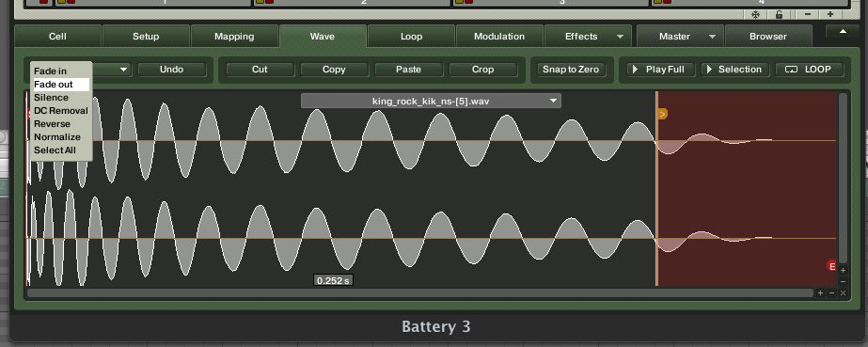Click the orange start marker flag
Viewport: 868px width, 347px height.
tap(662, 114)
